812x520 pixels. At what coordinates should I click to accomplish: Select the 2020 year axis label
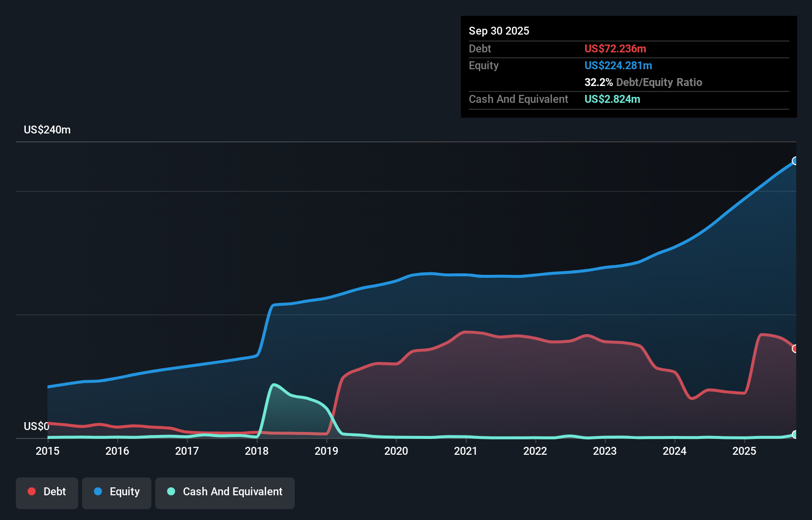(396, 451)
